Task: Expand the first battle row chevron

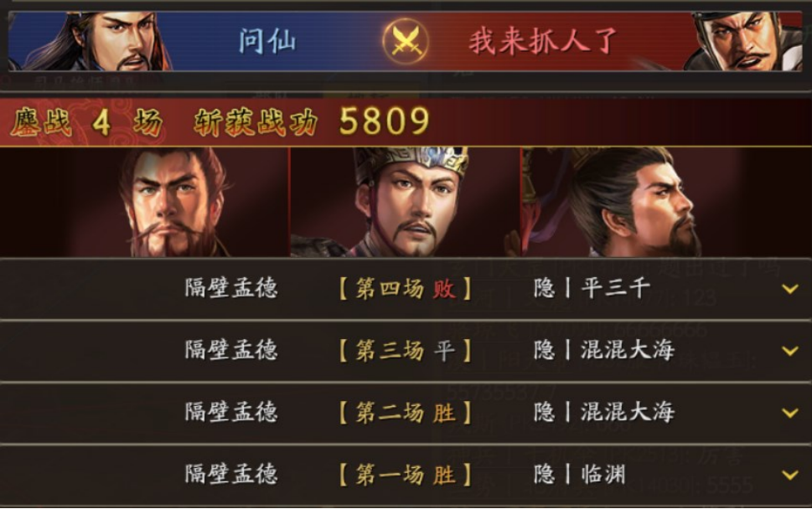Action: point(790,475)
